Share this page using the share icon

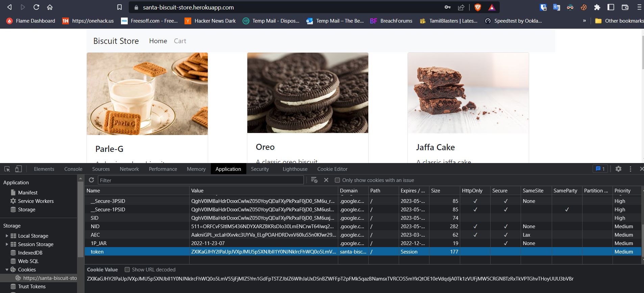click(461, 7)
